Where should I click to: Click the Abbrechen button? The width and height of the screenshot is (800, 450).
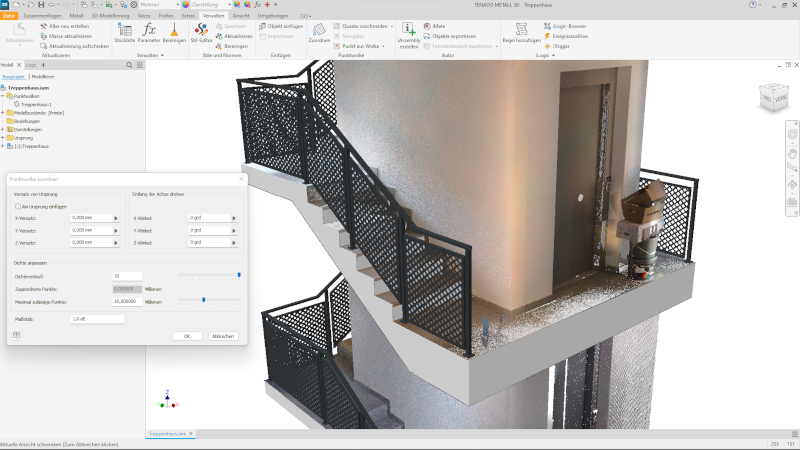[x=223, y=336]
